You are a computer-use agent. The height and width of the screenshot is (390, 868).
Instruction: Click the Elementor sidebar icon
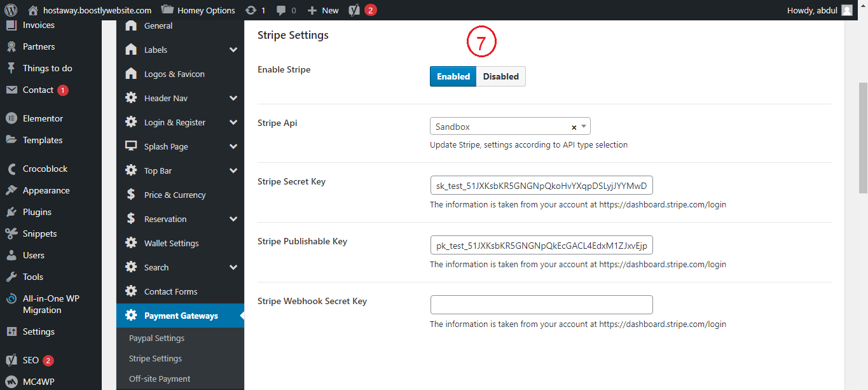click(11, 118)
